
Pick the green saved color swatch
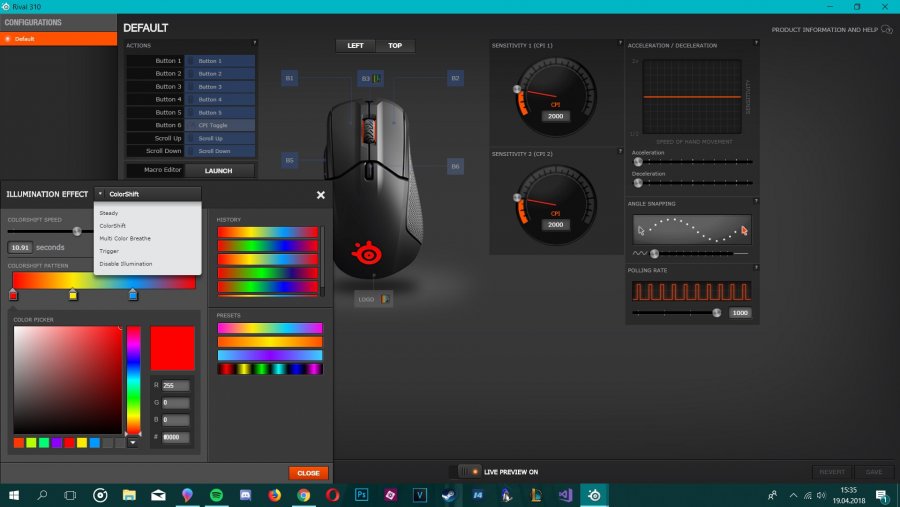(x=44, y=443)
